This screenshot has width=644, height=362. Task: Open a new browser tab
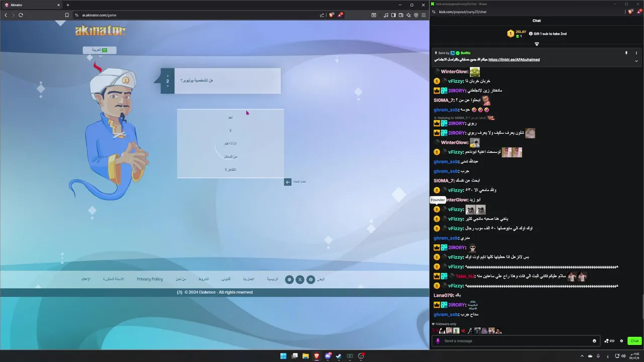point(68,5)
